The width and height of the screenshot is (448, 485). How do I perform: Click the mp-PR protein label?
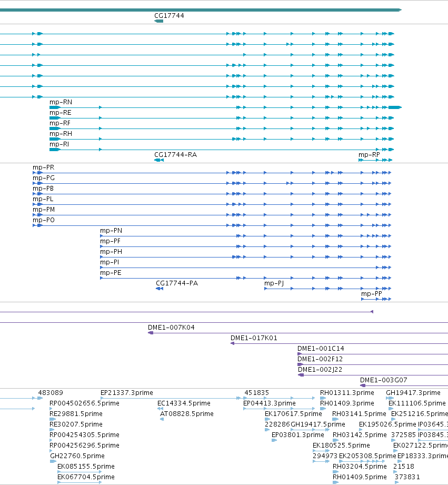coord(44,167)
